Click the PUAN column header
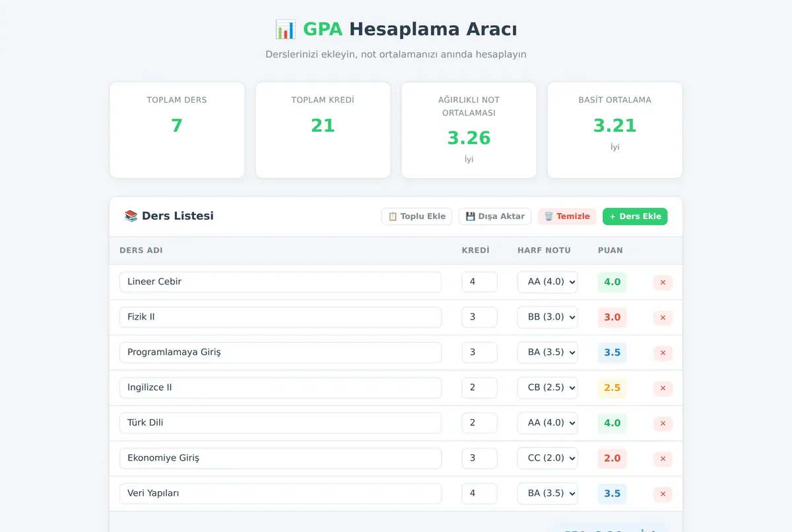This screenshot has height=532, width=792. (x=610, y=250)
